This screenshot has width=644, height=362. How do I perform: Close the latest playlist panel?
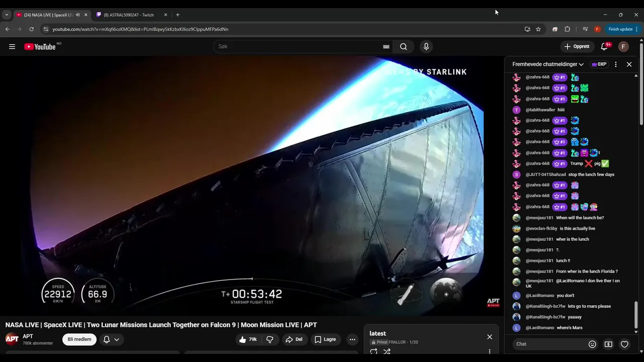490,337
